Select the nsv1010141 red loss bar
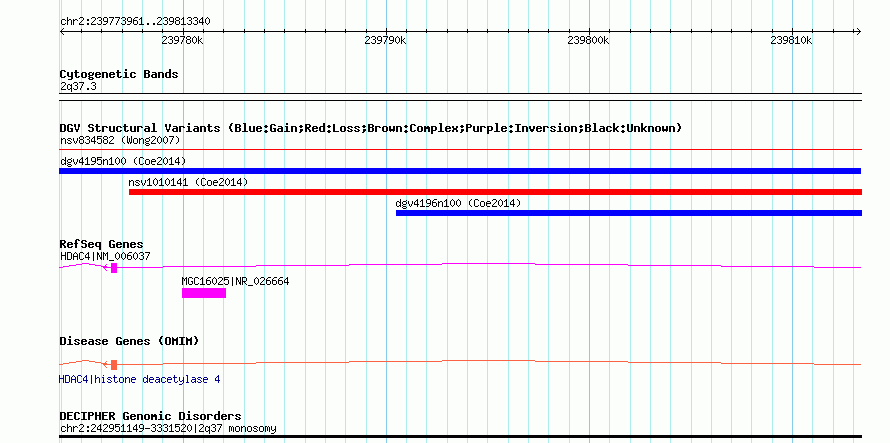 pos(496,192)
